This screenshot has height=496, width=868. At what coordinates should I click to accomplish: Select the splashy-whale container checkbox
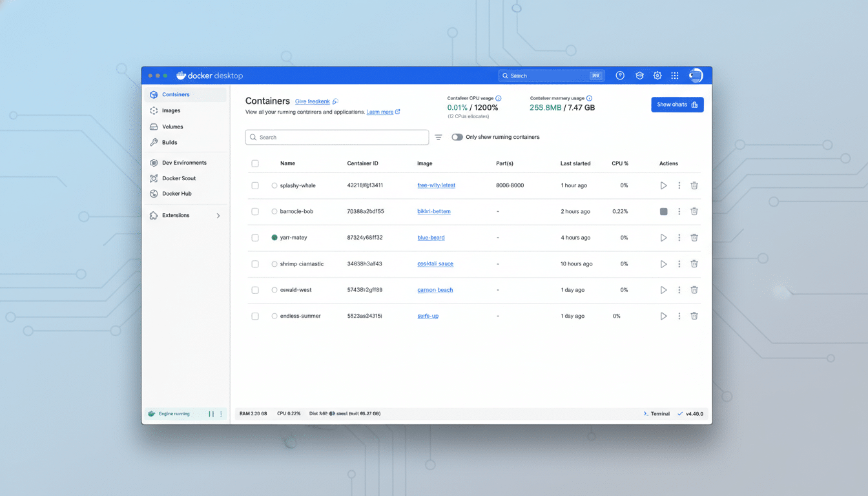tap(255, 185)
